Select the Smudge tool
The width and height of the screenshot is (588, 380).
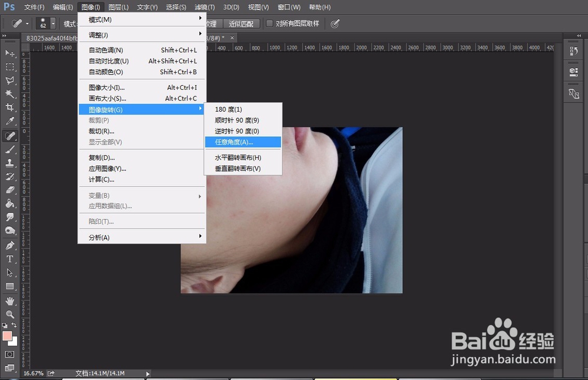click(10, 217)
